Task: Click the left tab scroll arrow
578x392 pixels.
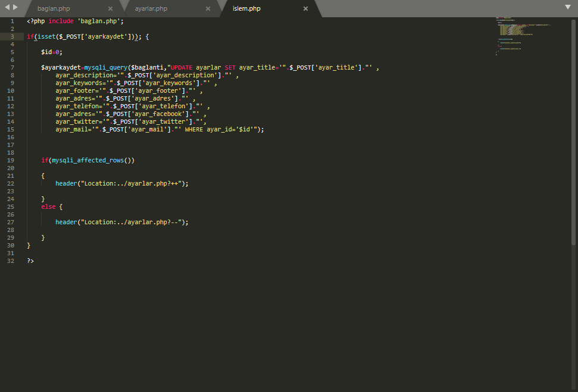Action: click(7, 7)
